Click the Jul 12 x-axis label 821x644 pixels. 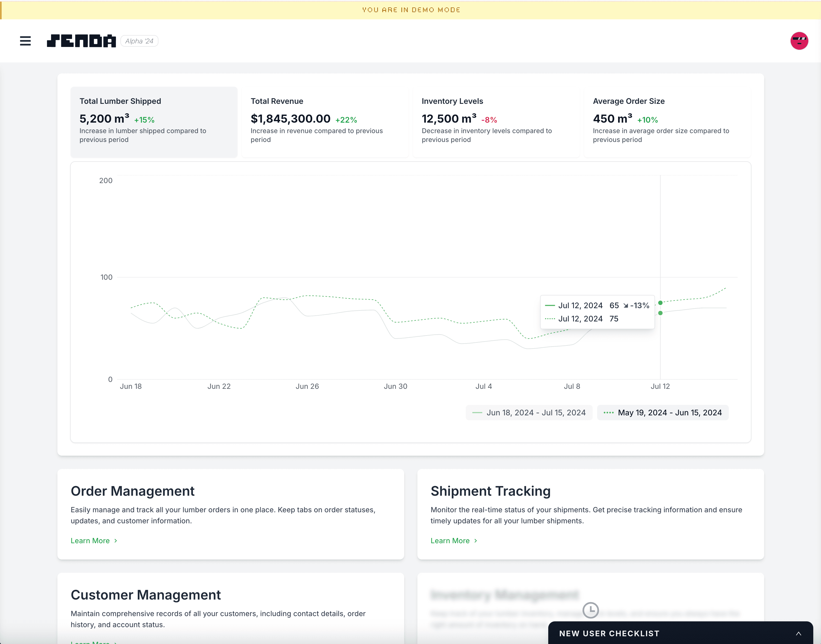click(x=660, y=386)
